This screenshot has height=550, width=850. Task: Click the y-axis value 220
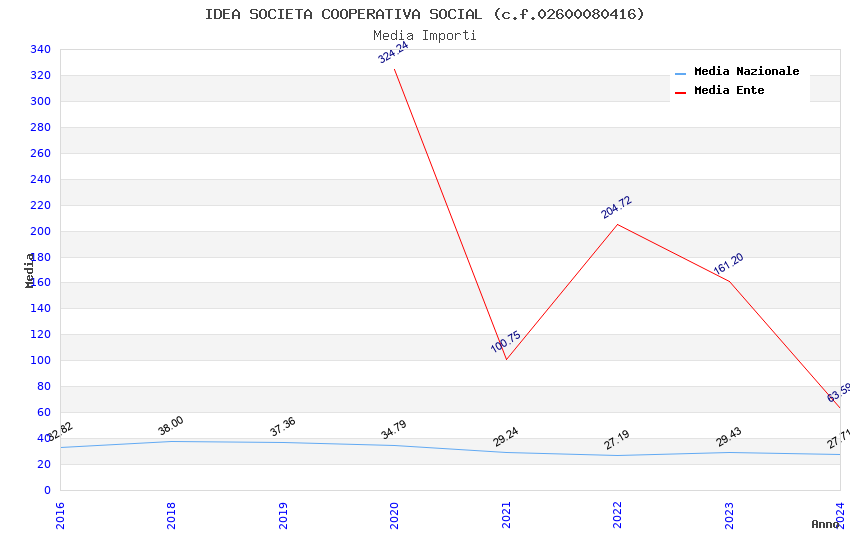[x=41, y=205]
